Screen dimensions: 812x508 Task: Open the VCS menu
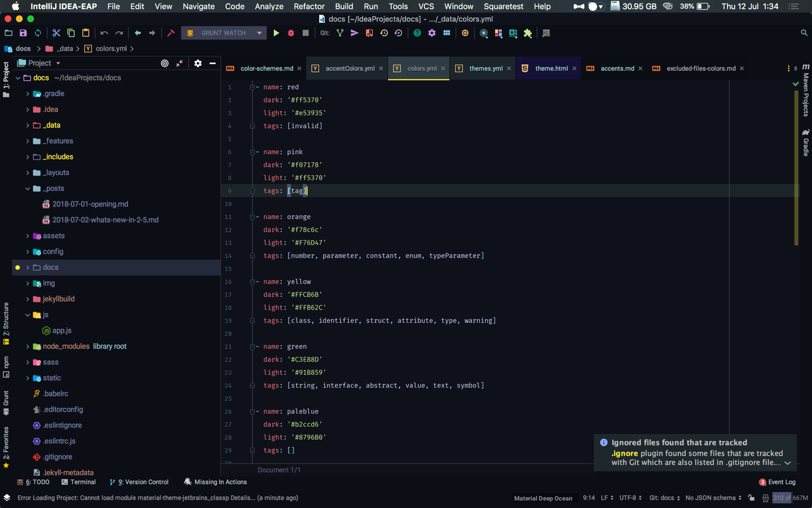coord(426,6)
